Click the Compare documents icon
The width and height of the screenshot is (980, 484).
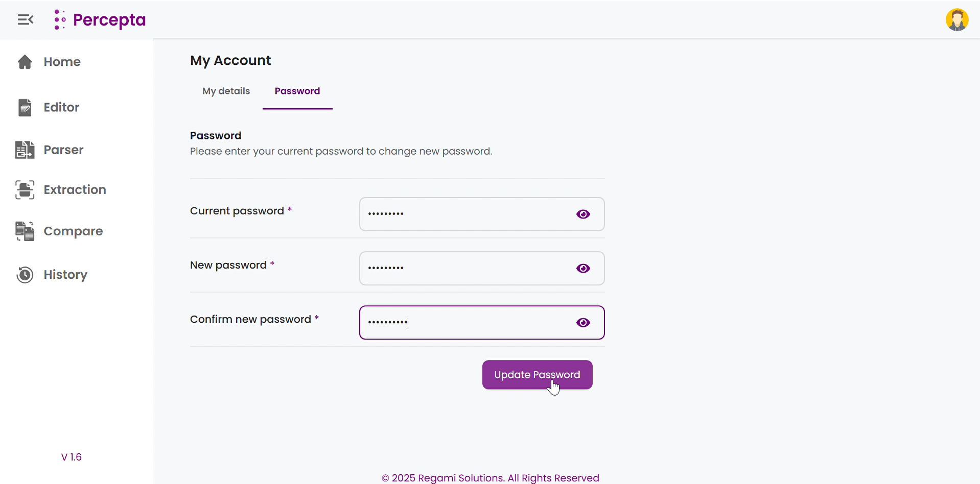click(25, 231)
